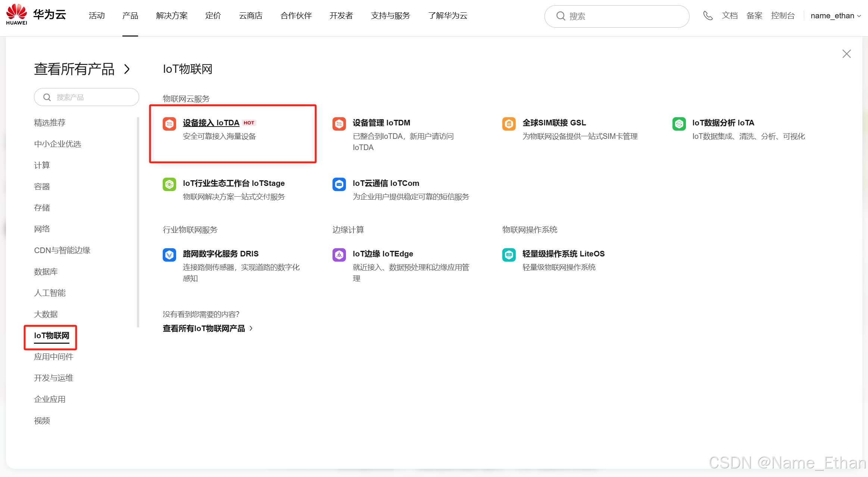Click the IoTA data analysis icon

pos(679,124)
